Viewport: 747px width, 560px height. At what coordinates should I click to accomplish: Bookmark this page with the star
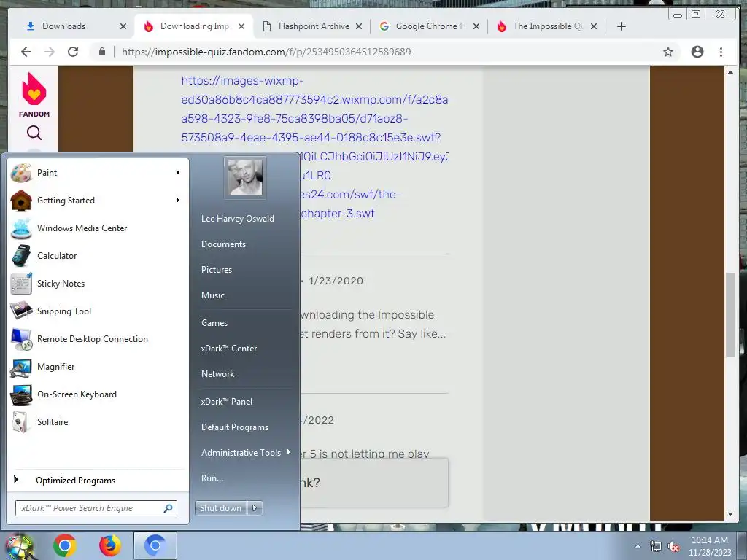pyautogui.click(x=668, y=52)
